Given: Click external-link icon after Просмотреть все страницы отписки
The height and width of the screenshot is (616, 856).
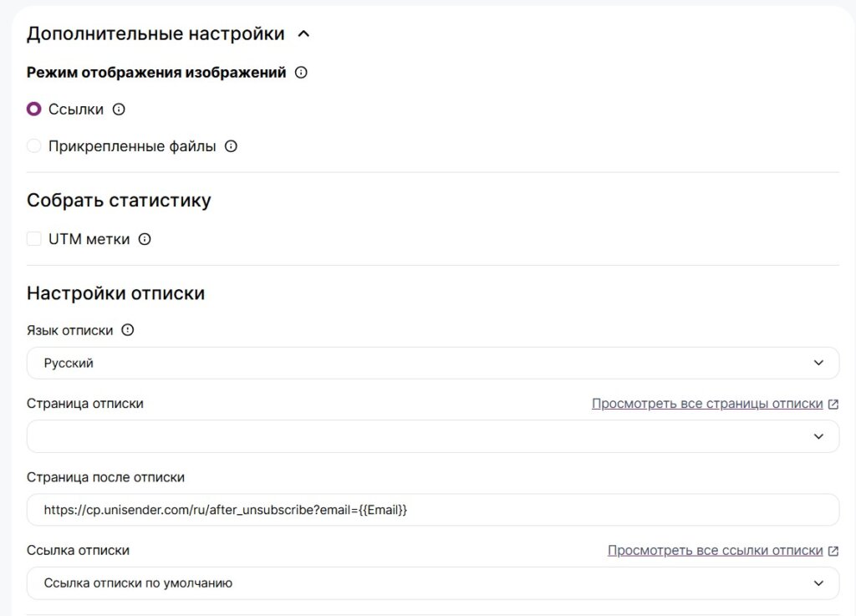Looking at the screenshot, I should 833,405.
